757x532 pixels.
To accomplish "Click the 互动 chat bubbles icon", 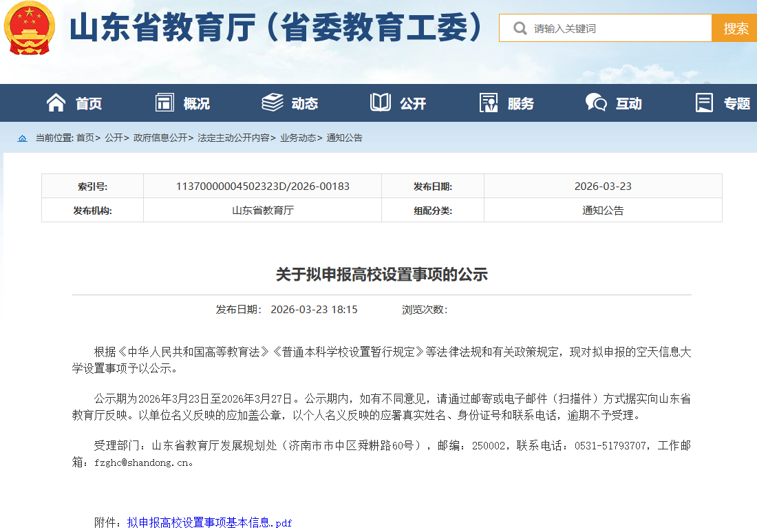I will click(596, 103).
